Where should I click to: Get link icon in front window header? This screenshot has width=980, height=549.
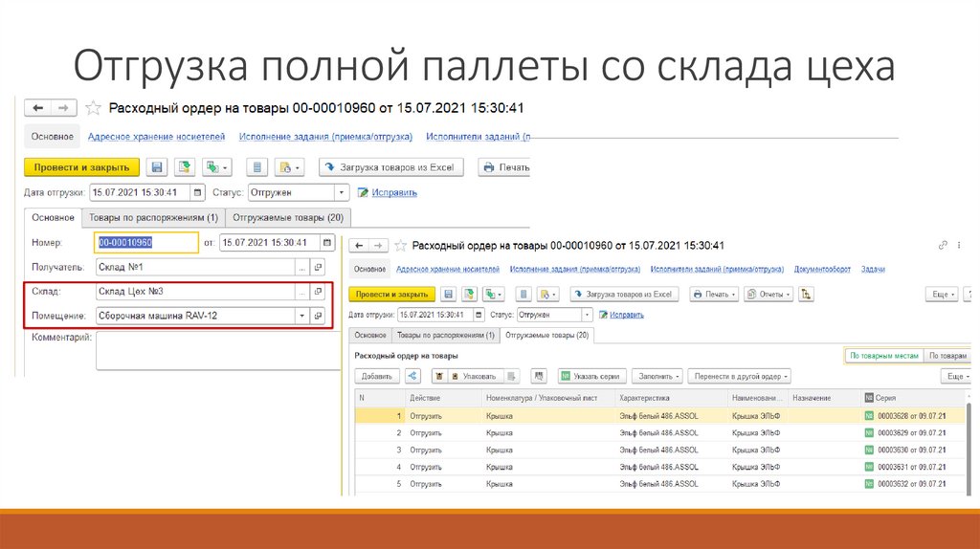click(x=943, y=246)
